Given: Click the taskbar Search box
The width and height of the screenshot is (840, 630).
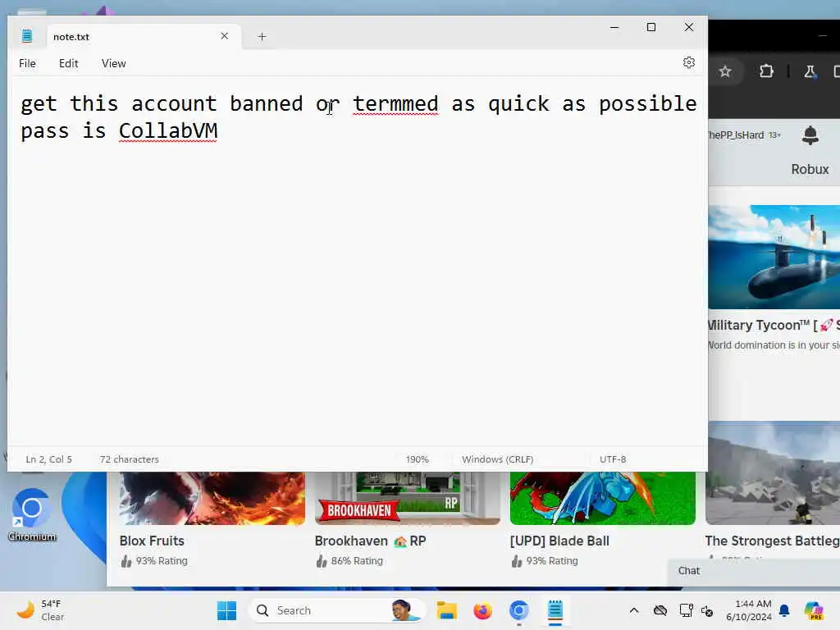Looking at the screenshot, I should point(337,610).
